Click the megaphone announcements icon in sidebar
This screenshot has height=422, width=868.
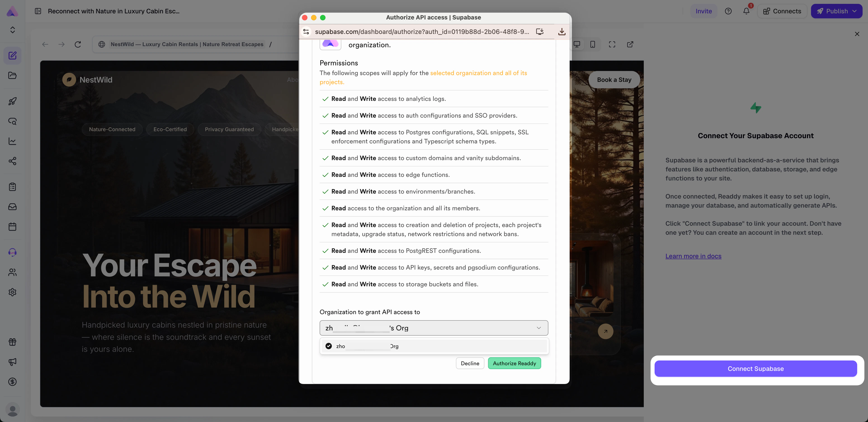[x=12, y=362]
